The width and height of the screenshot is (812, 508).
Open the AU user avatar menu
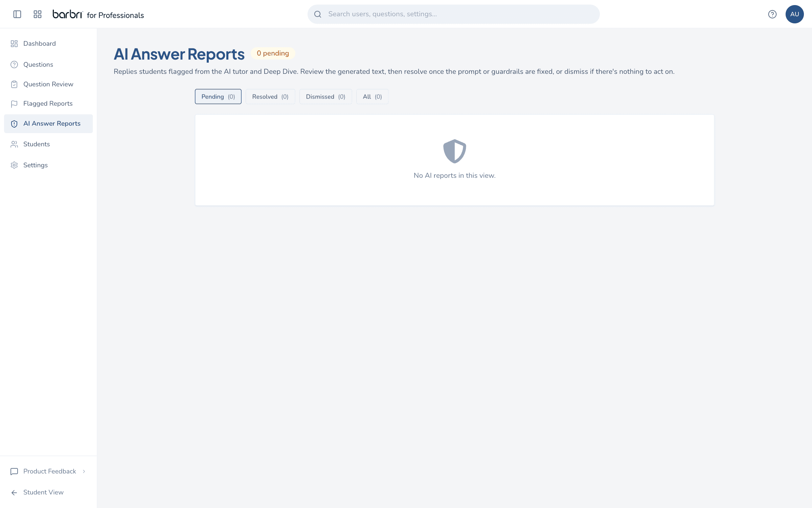[x=794, y=14]
